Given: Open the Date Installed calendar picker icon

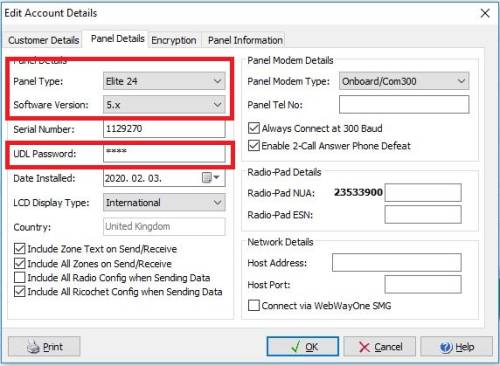Looking at the screenshot, I should [x=210, y=178].
